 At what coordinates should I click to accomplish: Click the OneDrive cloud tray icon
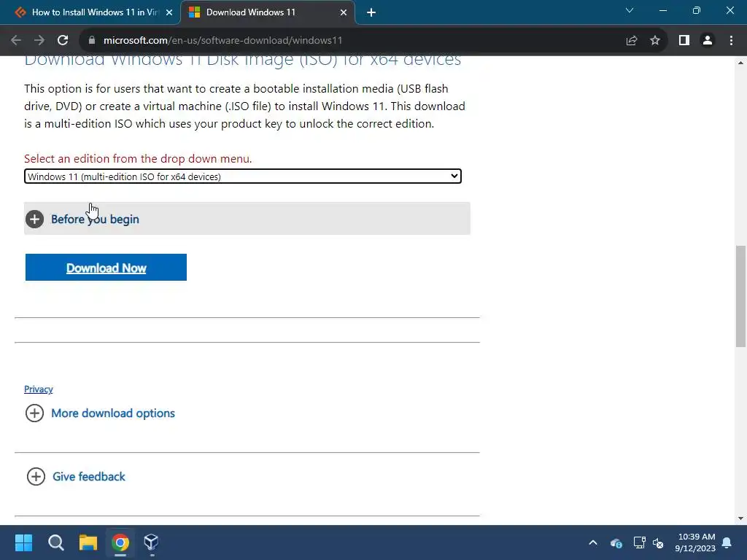pos(616,542)
